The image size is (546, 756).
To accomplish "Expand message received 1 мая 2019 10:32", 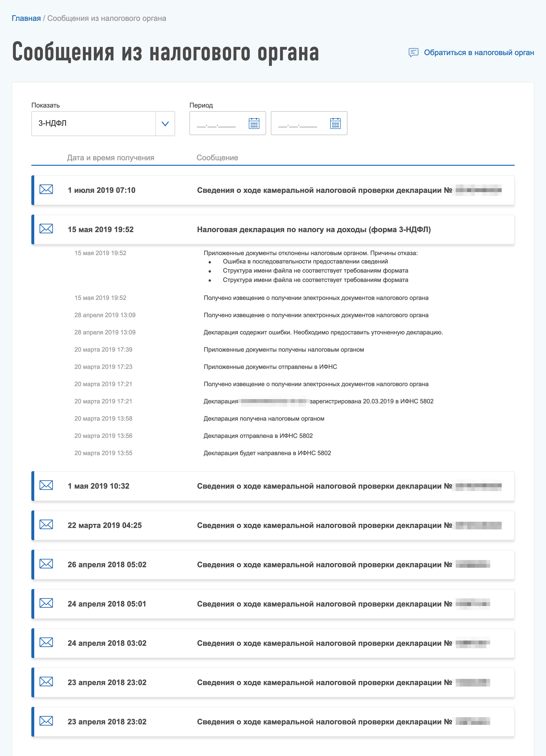I will click(x=273, y=486).
